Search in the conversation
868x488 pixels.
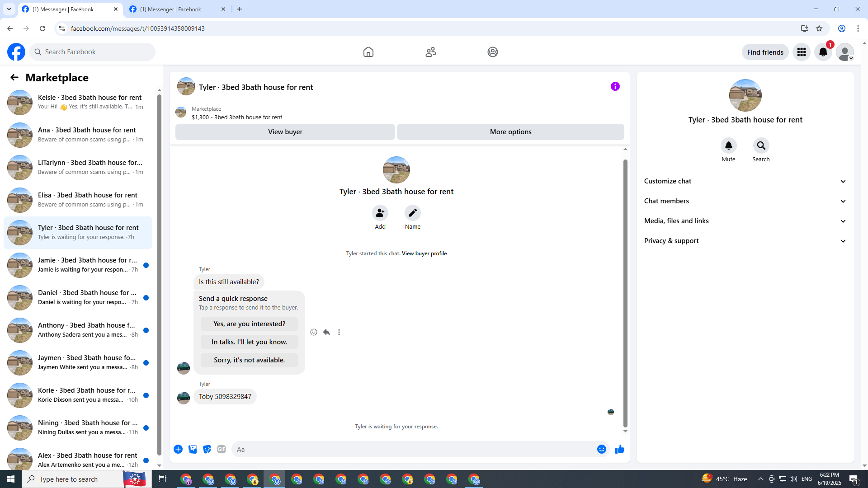761,145
